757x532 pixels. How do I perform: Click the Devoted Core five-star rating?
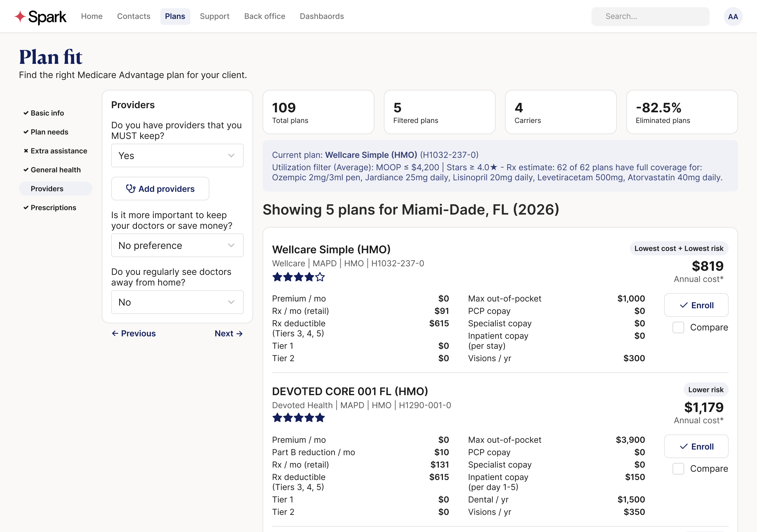298,418
